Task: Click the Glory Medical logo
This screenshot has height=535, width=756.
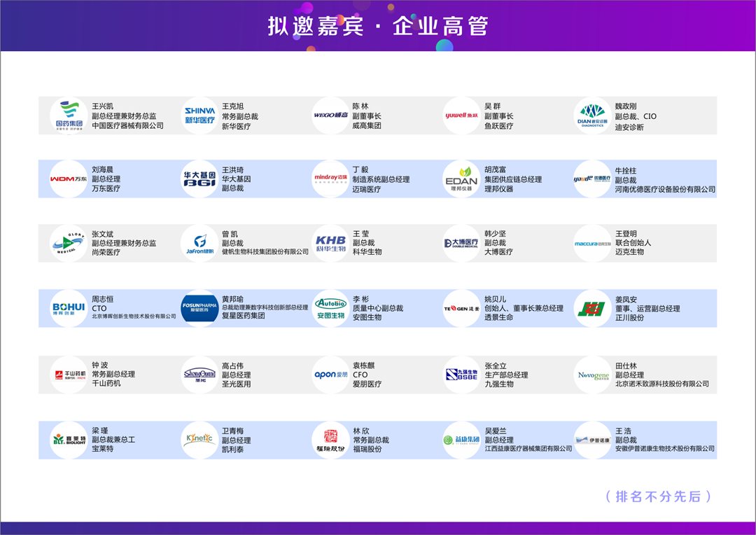Action: click(x=69, y=243)
